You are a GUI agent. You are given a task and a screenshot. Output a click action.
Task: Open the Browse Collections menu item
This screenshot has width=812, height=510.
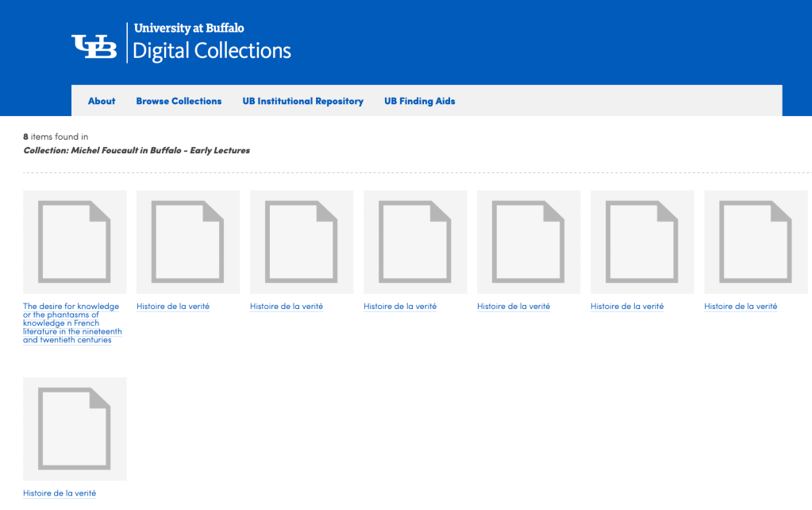pyautogui.click(x=179, y=101)
